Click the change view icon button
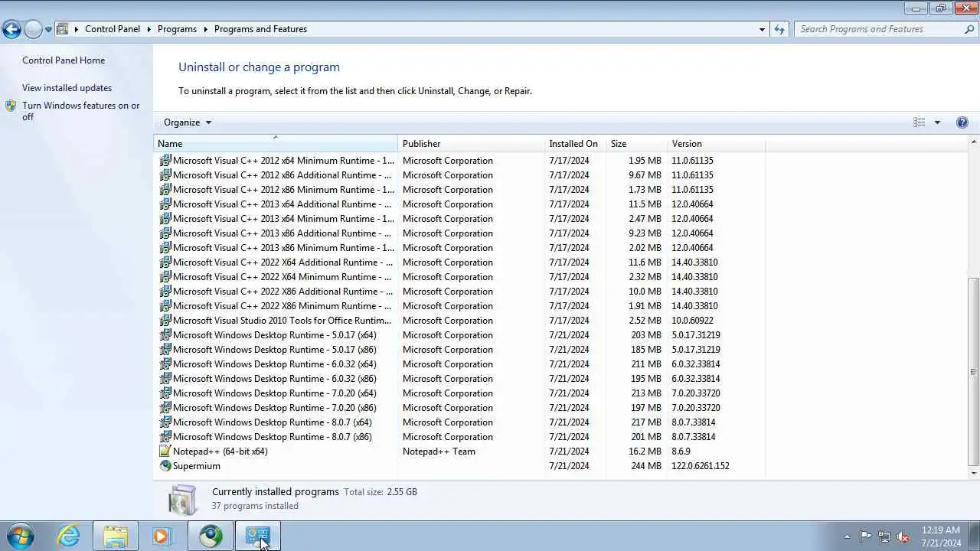This screenshot has height=551, width=980. (920, 122)
